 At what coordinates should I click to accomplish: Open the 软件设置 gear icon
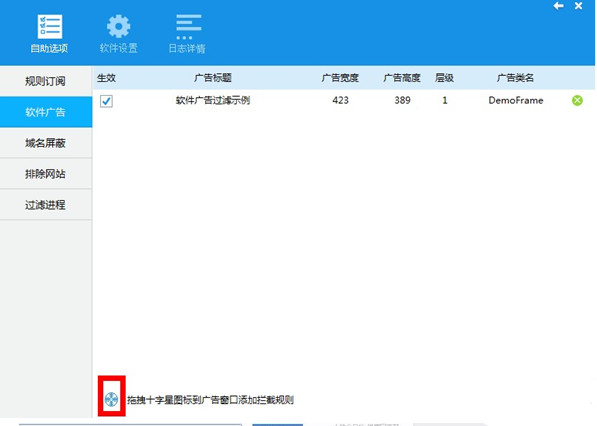point(118,26)
